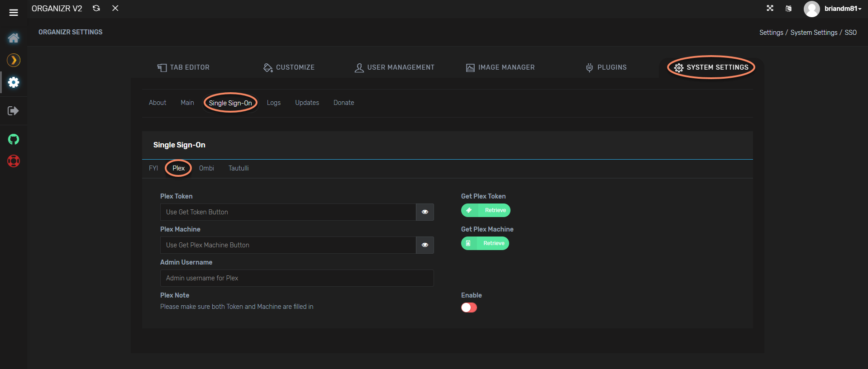
Task: Click the logout arrow icon in sidebar
Action: 14,111
